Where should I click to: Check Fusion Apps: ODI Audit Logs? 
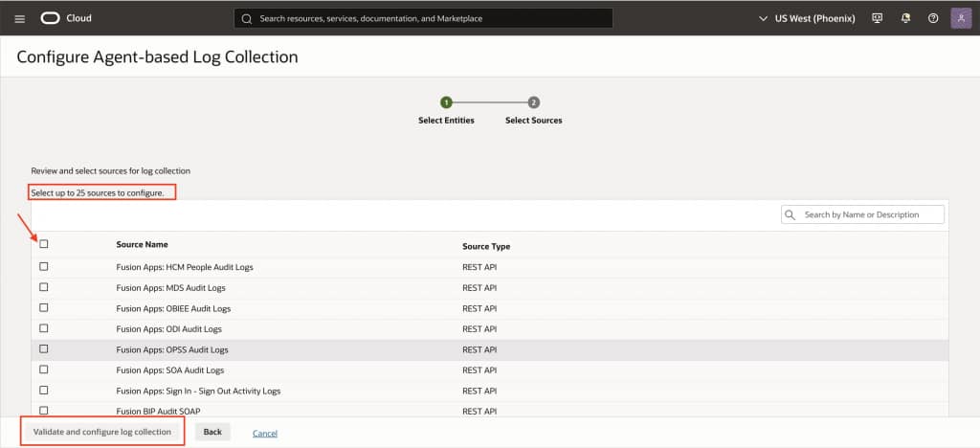tap(44, 328)
